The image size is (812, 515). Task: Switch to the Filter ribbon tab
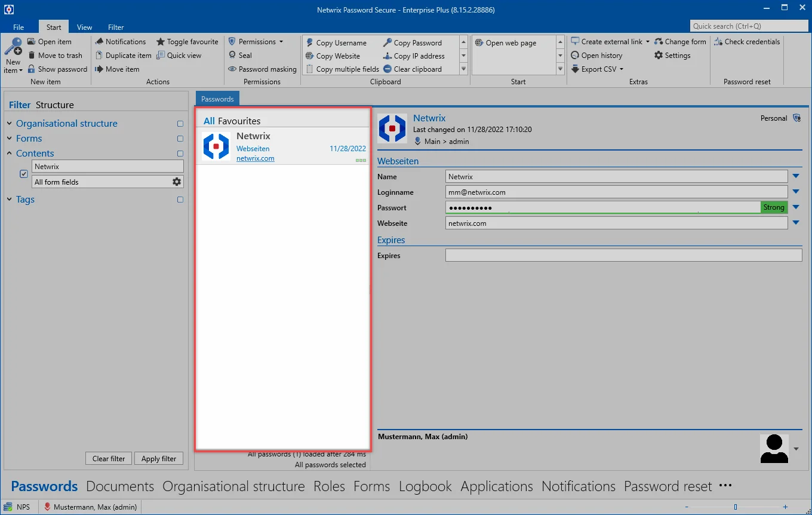point(116,27)
